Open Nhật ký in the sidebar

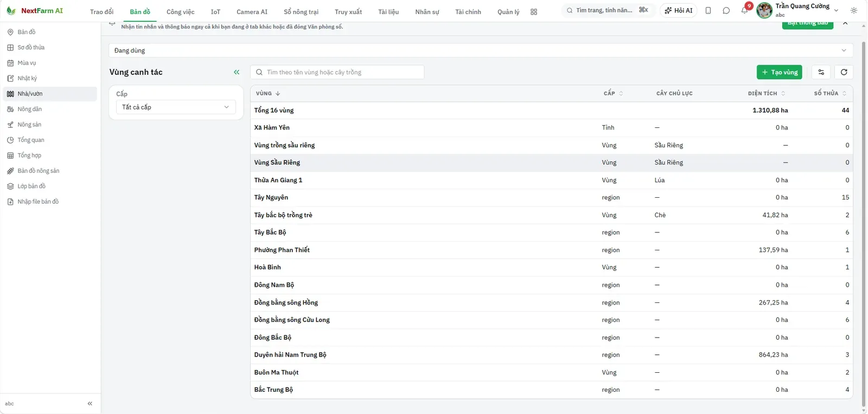pos(50,79)
